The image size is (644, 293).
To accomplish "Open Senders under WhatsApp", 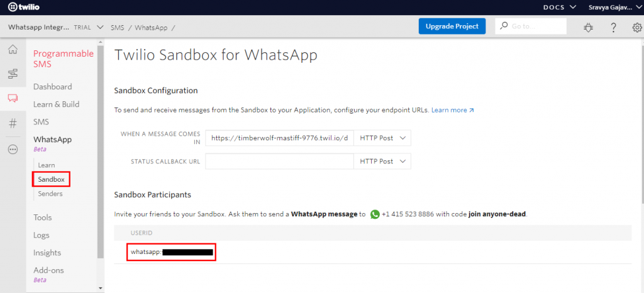I will pos(50,194).
